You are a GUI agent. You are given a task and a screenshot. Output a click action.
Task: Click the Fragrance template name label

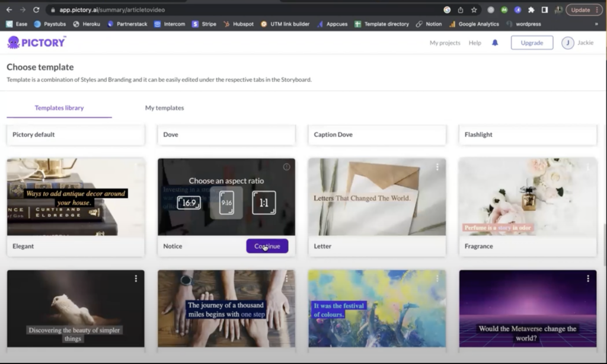pyautogui.click(x=478, y=246)
